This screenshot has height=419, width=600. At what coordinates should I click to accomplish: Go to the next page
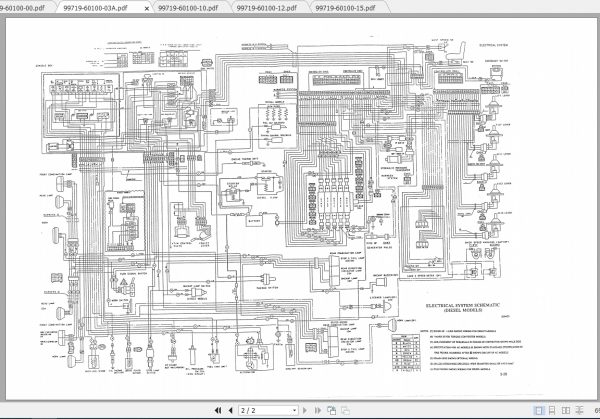tap(305, 410)
